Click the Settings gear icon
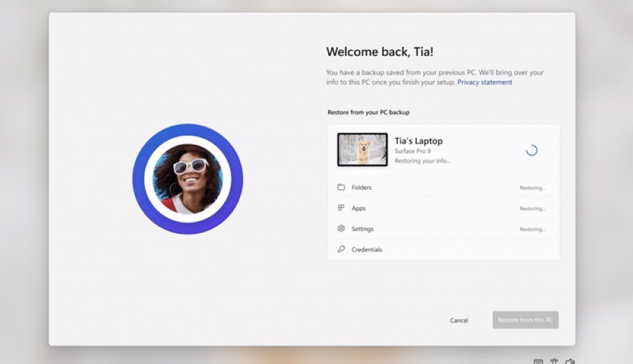 click(341, 229)
